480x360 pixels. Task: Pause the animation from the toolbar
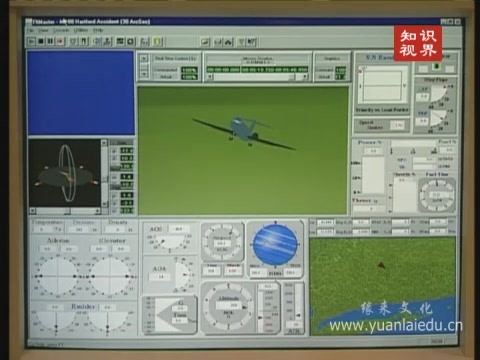(x=50, y=41)
